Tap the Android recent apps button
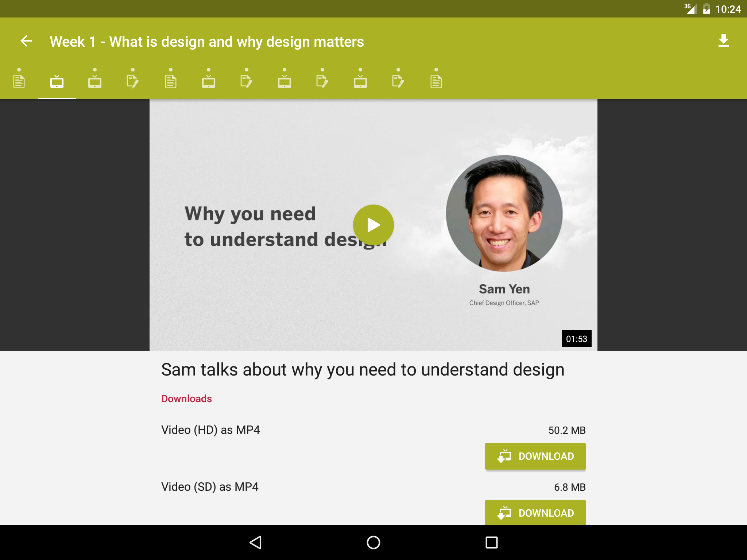The image size is (747, 560). 491,542
